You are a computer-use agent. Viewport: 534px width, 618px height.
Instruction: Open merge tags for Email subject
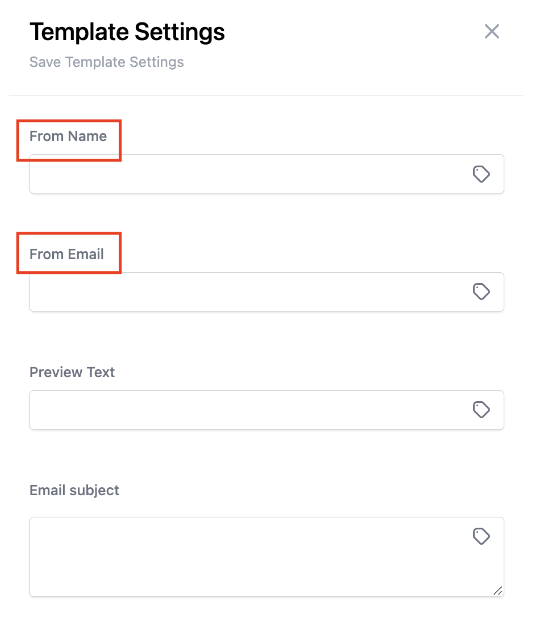click(481, 536)
